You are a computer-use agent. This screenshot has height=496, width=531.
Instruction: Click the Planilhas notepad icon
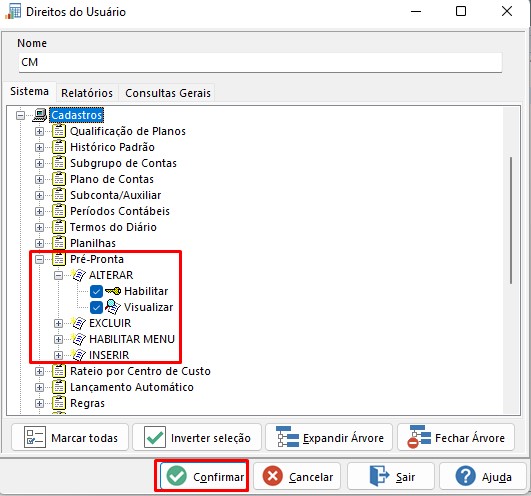(59, 243)
